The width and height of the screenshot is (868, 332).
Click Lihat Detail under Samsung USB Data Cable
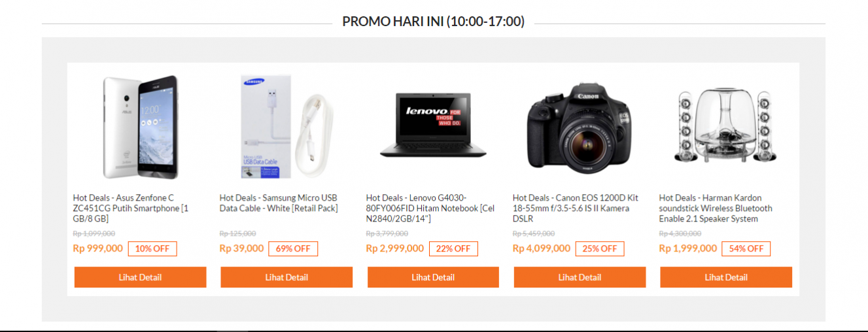[x=286, y=277]
